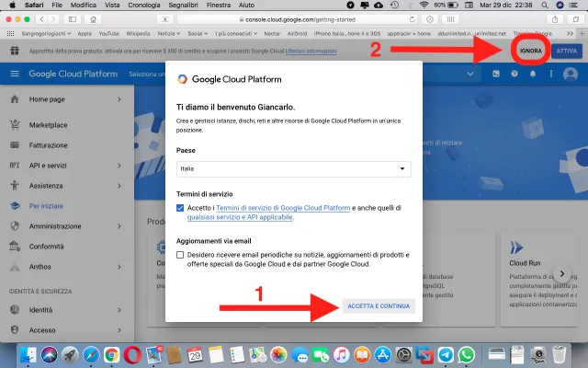This screenshot has height=368, width=588.
Task: Click the Conformità building icon
Action: [14, 247]
